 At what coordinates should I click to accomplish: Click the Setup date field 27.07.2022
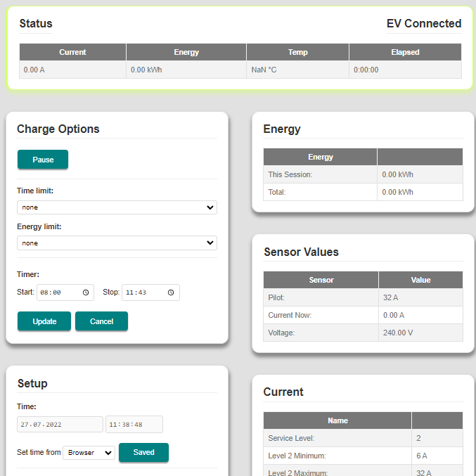60,425
